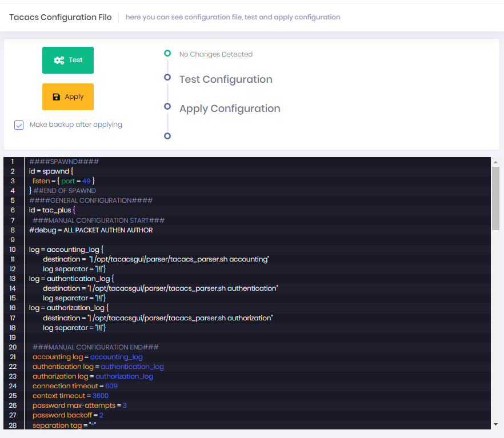
Task: Click the log separator on line 15
Action: click(x=74, y=298)
